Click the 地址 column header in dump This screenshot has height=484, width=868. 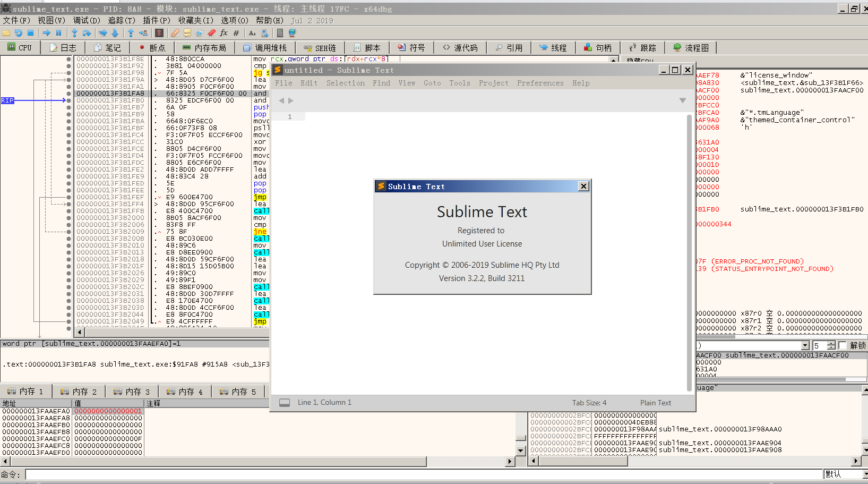36,403
